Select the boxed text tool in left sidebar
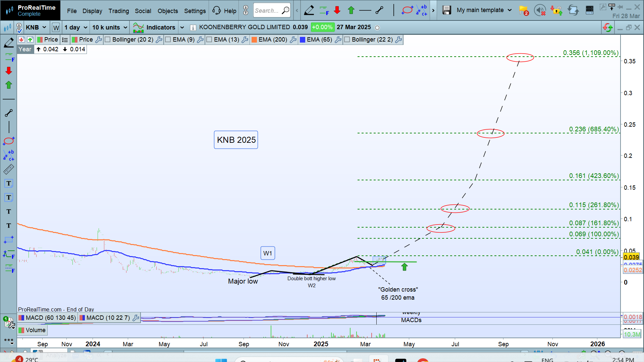The height and width of the screenshot is (362, 644). pyautogui.click(x=9, y=183)
